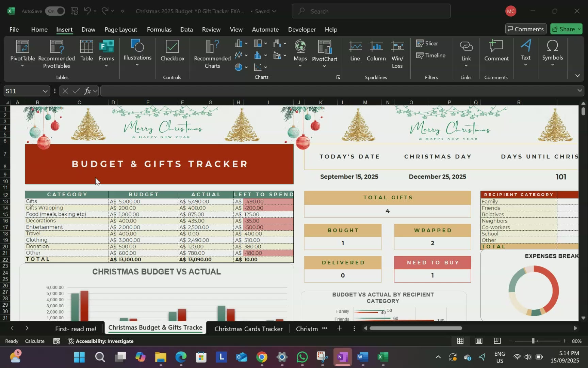This screenshot has height=368, width=588.
Task: Insert a Table from the ribbon
Action: click(x=86, y=50)
